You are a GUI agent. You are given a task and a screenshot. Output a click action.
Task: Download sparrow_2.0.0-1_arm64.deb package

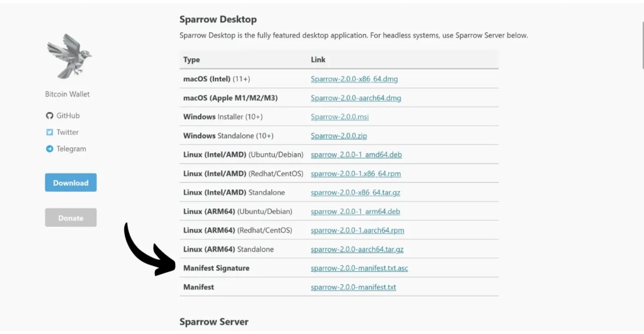[x=355, y=212]
